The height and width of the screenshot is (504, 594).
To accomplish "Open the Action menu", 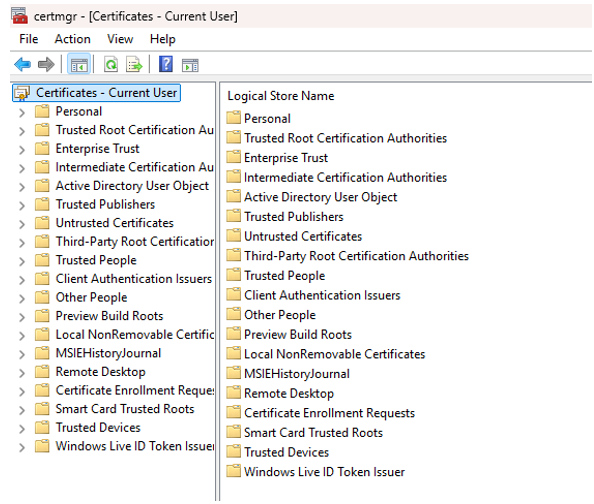I will 72,39.
